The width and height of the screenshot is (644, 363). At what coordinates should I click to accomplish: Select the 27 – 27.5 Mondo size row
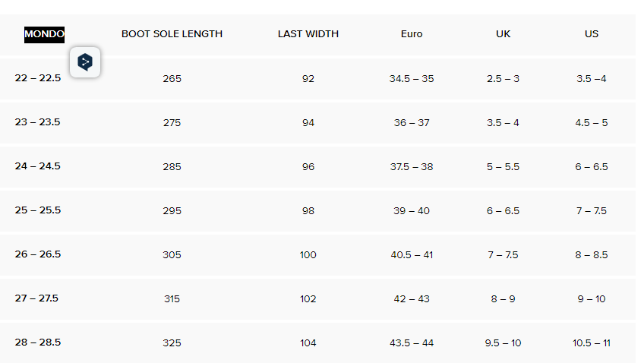pyautogui.click(x=37, y=298)
